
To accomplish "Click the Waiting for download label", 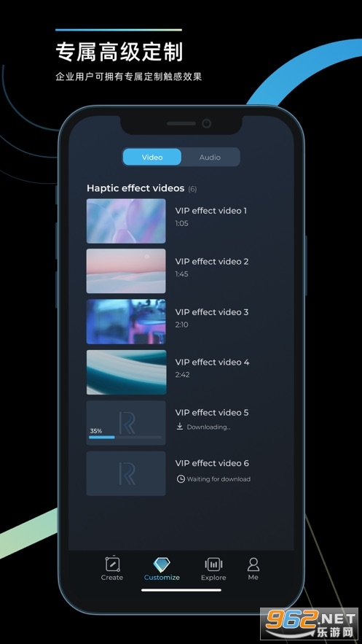I will (x=219, y=479).
